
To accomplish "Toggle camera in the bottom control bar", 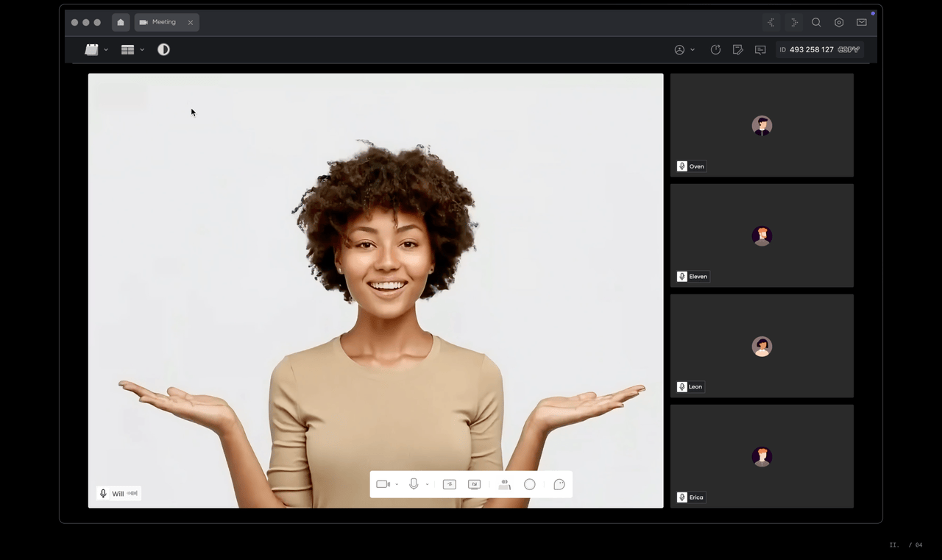I will tap(383, 484).
